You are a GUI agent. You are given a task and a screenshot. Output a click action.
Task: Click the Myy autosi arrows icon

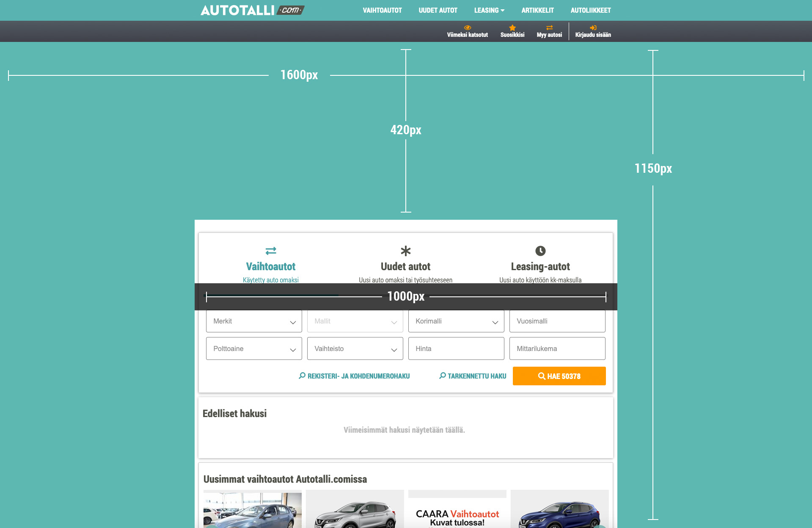point(549,28)
